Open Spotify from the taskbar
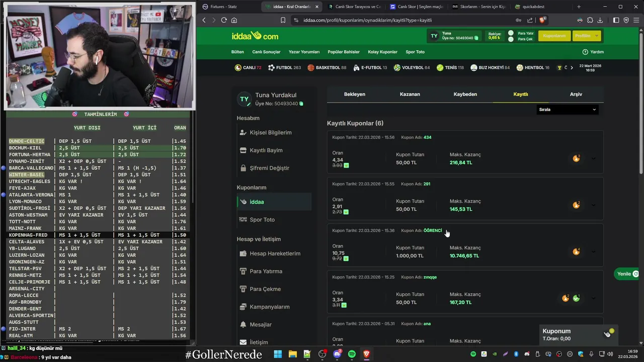Screen dimensions: 644x362 pos(352,354)
